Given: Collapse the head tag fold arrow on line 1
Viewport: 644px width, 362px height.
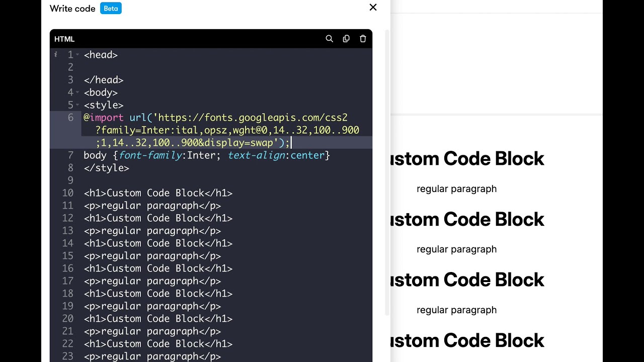Looking at the screenshot, I should pos(77,55).
